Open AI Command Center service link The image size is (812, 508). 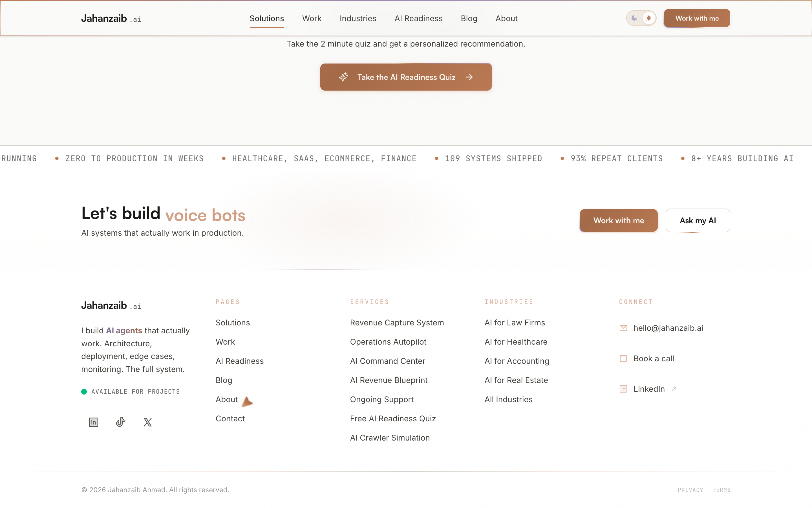(x=387, y=361)
